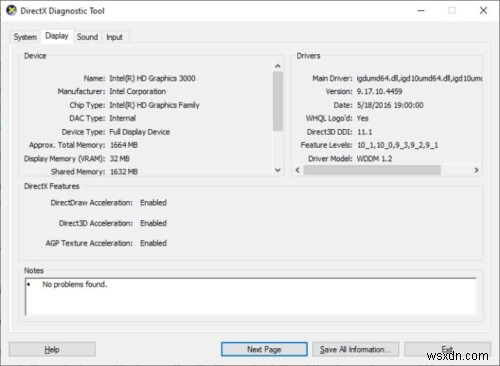Image resolution: width=500 pixels, height=366 pixels.
Task: Click the Exit button
Action: (x=447, y=349)
